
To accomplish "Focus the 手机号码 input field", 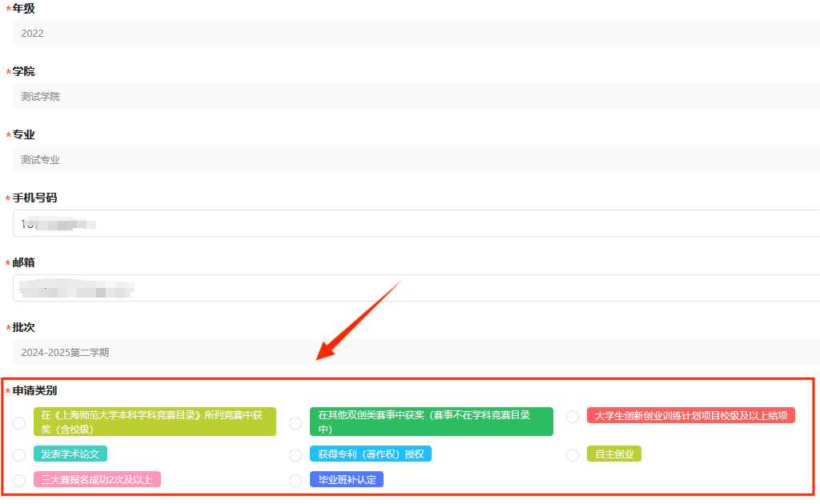I will pos(416,224).
